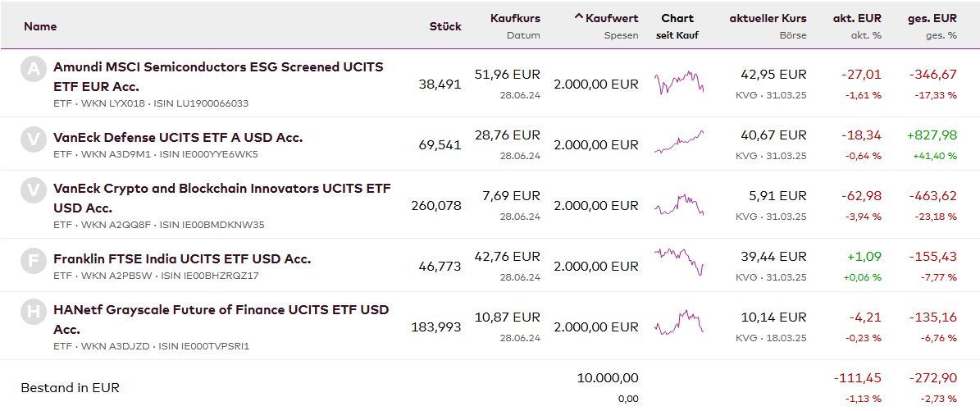Image resolution: width=980 pixels, height=411 pixels.
Task: Sort by ges. EUR column header
Action: 932,18
